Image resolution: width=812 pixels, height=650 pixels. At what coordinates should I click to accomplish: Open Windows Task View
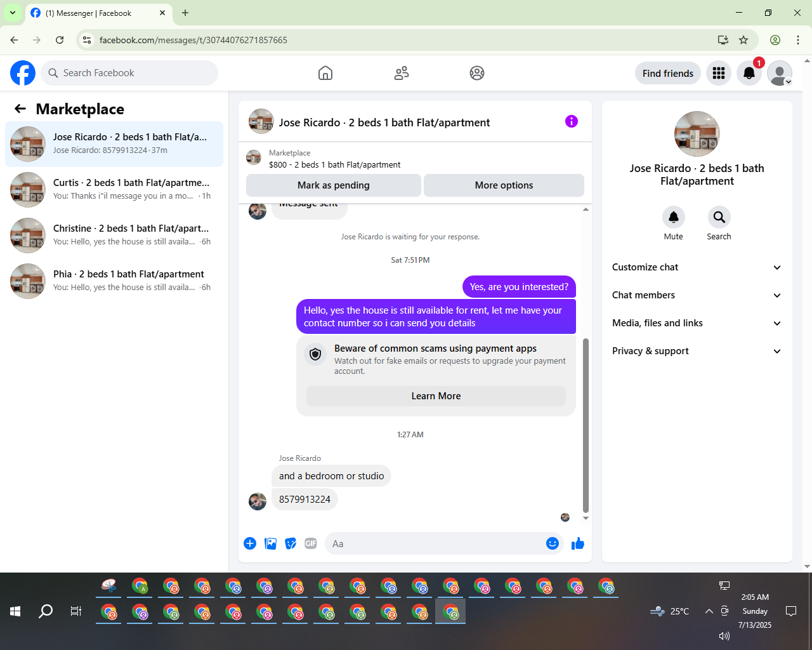(x=76, y=611)
